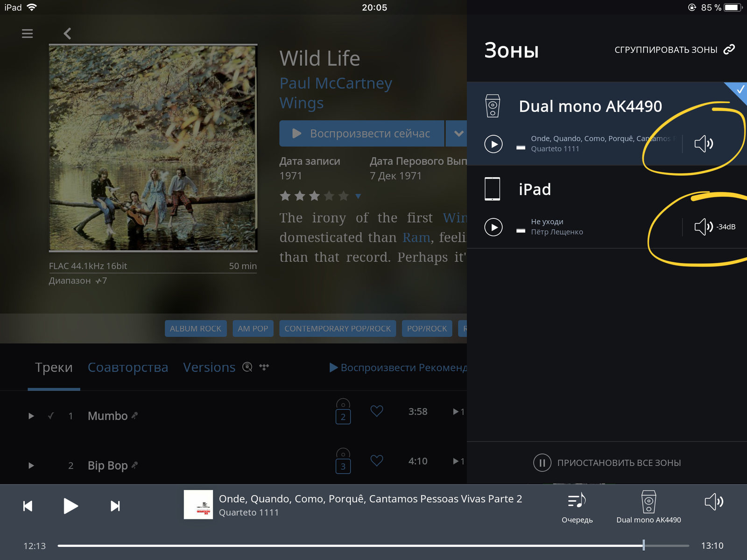Switch to the Versions tab
The height and width of the screenshot is (560, 747).
tap(209, 368)
